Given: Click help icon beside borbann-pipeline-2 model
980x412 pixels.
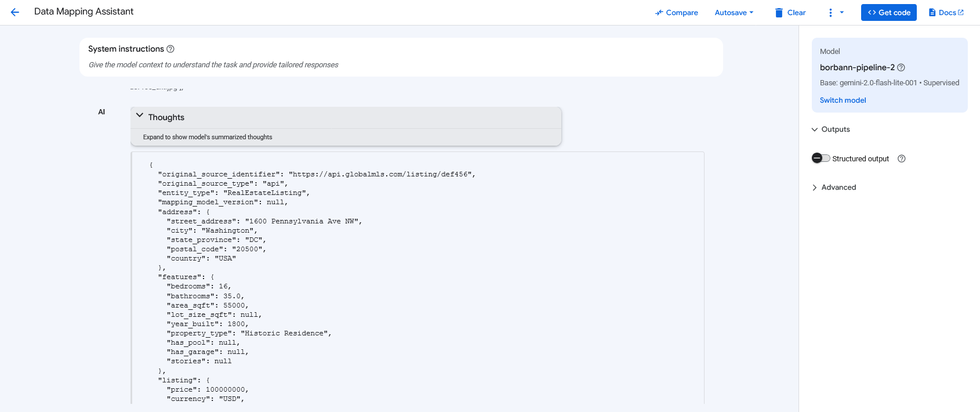Looking at the screenshot, I should click(x=901, y=68).
